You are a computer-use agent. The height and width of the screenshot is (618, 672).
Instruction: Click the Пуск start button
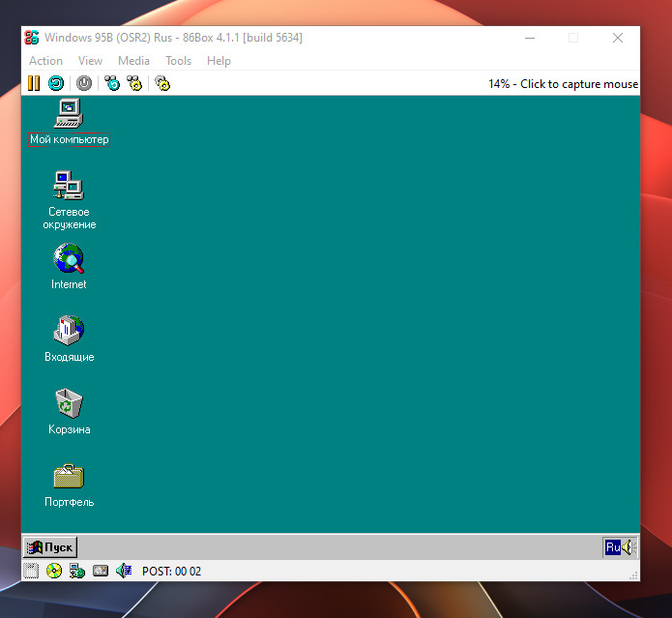pos(50,547)
